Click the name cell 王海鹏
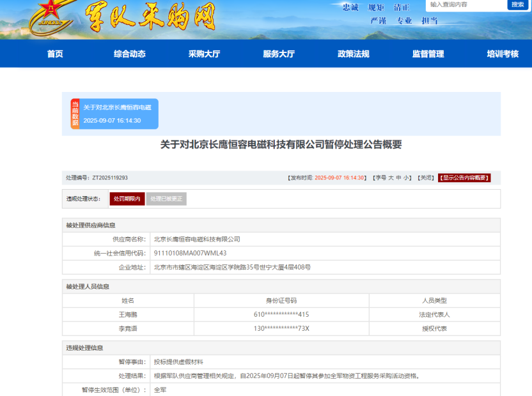 pyautogui.click(x=128, y=315)
